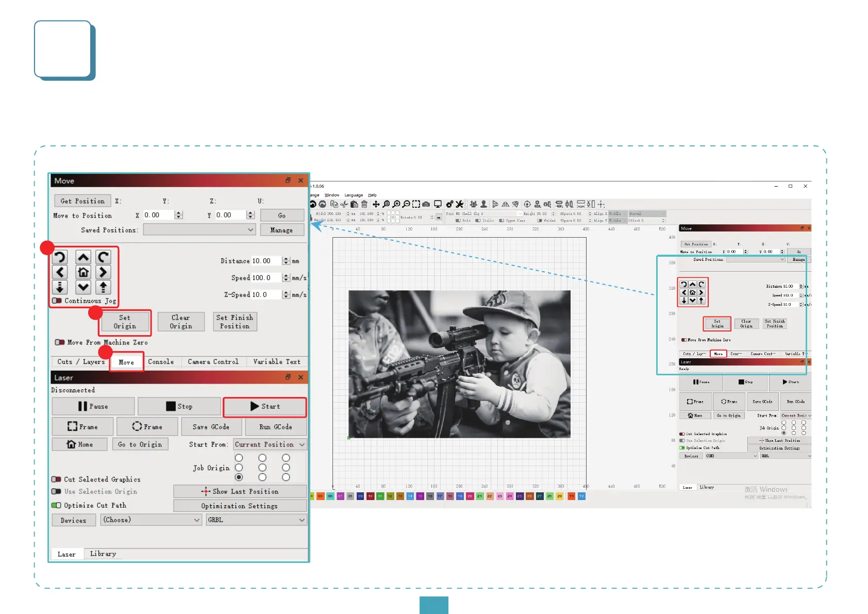The image size is (868, 614).
Task: Open Variable Text tab in enlarged panel
Action: [x=277, y=362]
